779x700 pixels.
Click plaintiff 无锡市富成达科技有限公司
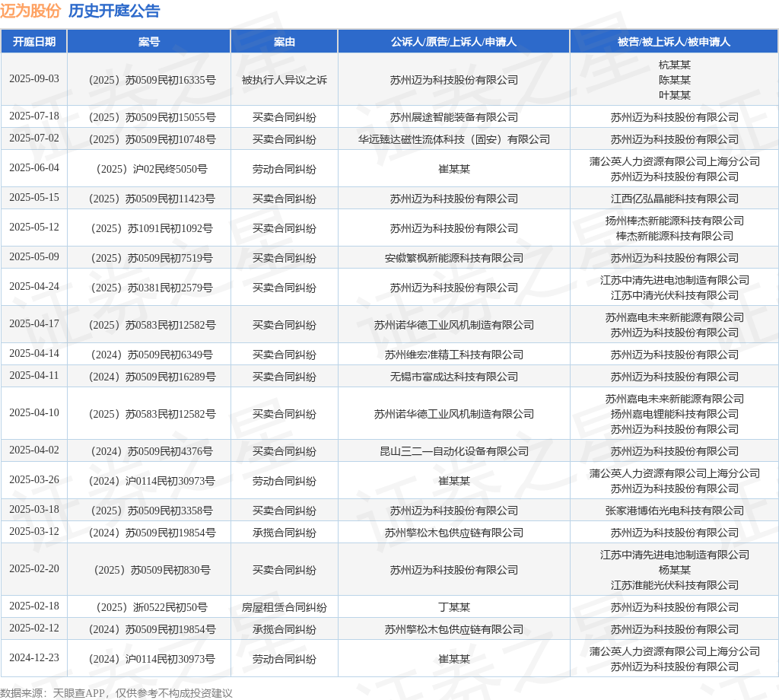point(453,377)
